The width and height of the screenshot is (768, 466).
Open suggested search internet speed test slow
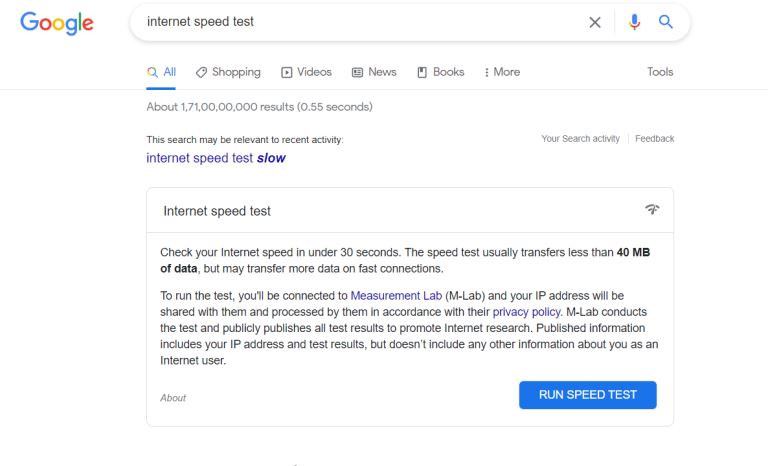click(x=216, y=158)
